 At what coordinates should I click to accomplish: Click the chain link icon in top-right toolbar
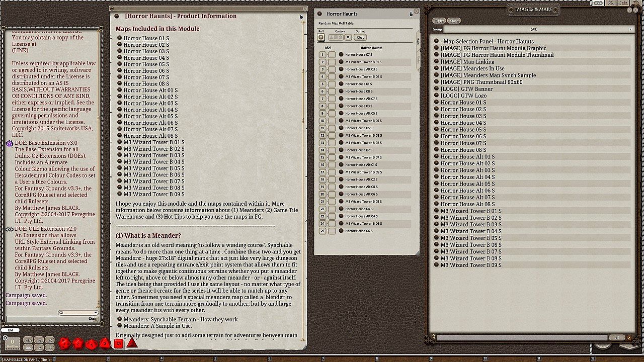click(599, 3)
